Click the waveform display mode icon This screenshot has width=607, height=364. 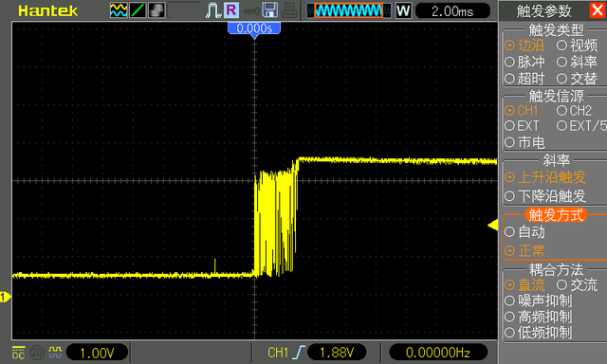pos(119,10)
